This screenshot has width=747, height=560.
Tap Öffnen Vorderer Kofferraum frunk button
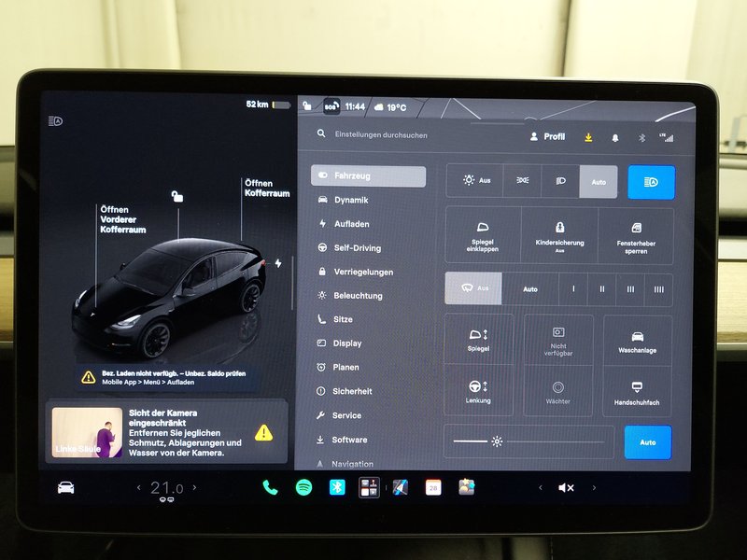(123, 219)
